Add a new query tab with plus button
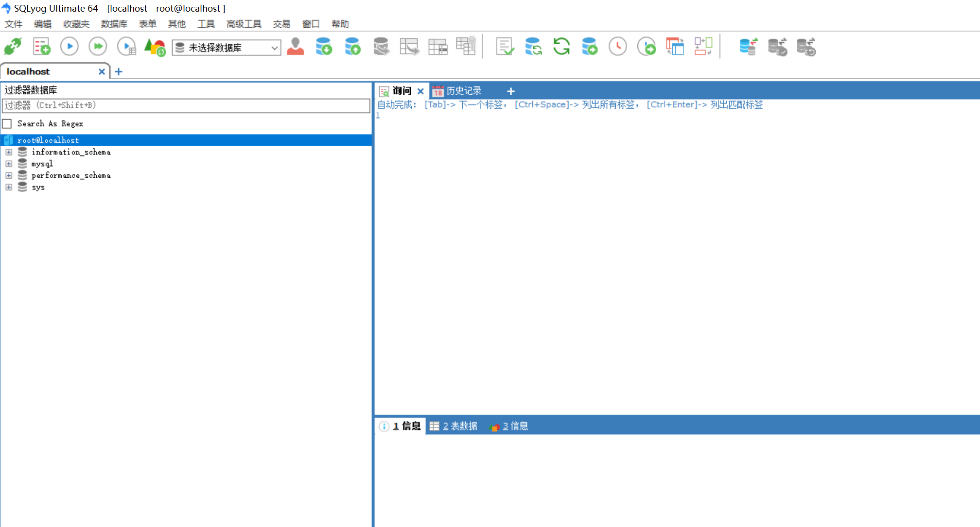The width and height of the screenshot is (980, 527). 511,91
